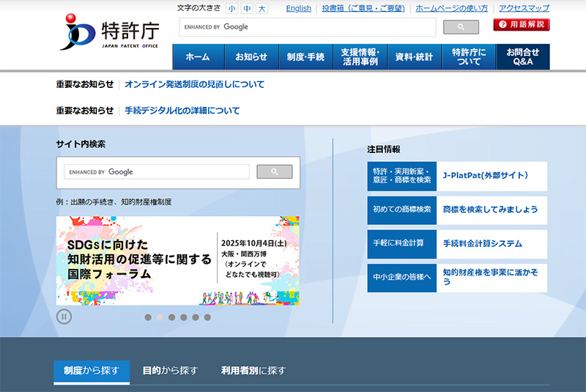Set text size to large (大)
The width and height of the screenshot is (586, 392).
[x=262, y=9]
